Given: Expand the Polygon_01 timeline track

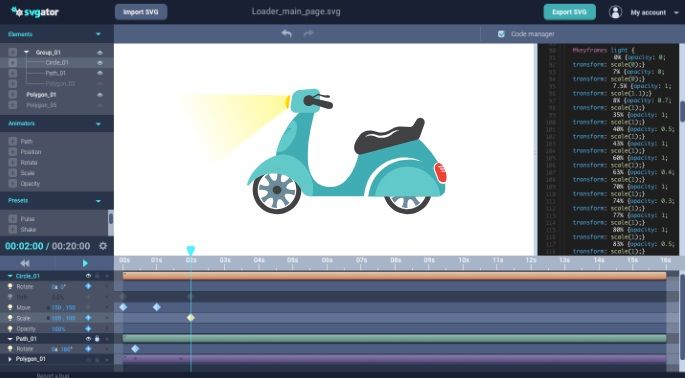Looking at the screenshot, I should tap(10, 359).
